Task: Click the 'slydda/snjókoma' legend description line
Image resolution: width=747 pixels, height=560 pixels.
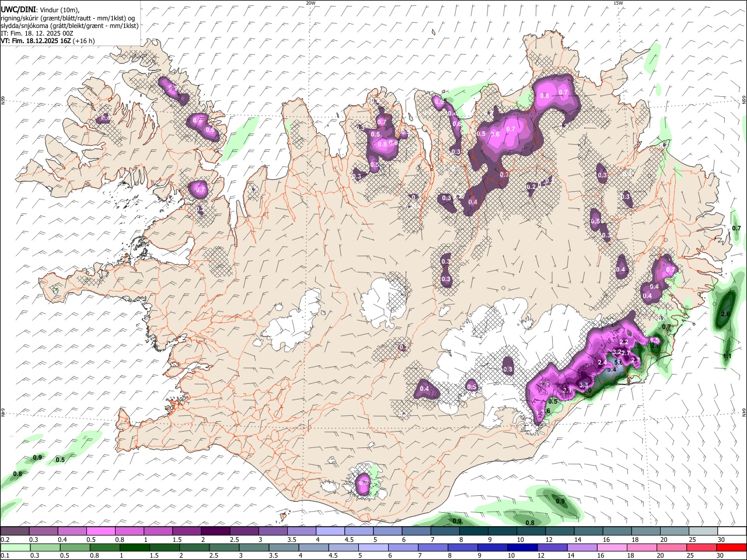Action: point(69,26)
